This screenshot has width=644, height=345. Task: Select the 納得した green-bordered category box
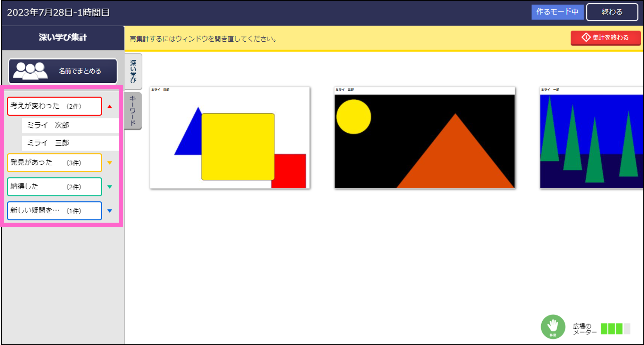click(54, 186)
